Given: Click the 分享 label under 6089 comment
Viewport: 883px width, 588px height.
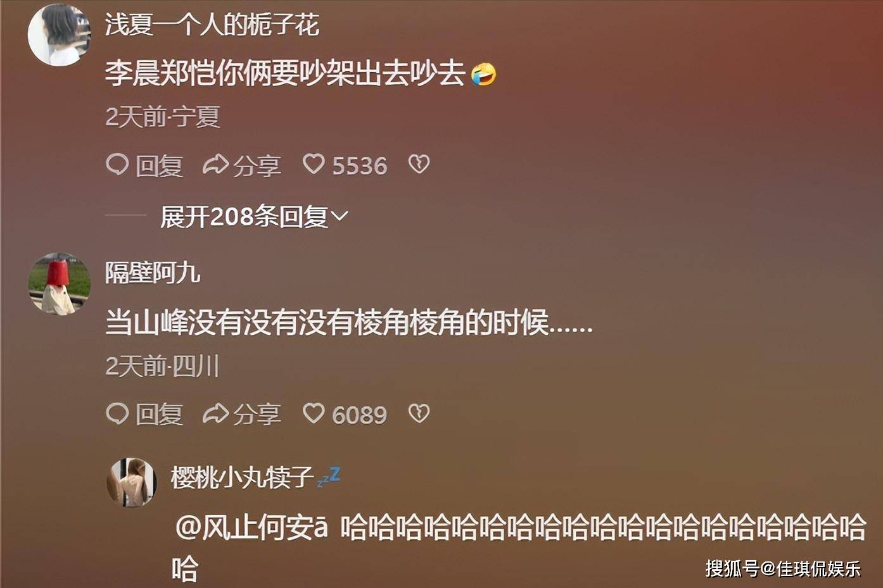Looking at the screenshot, I should tap(257, 415).
